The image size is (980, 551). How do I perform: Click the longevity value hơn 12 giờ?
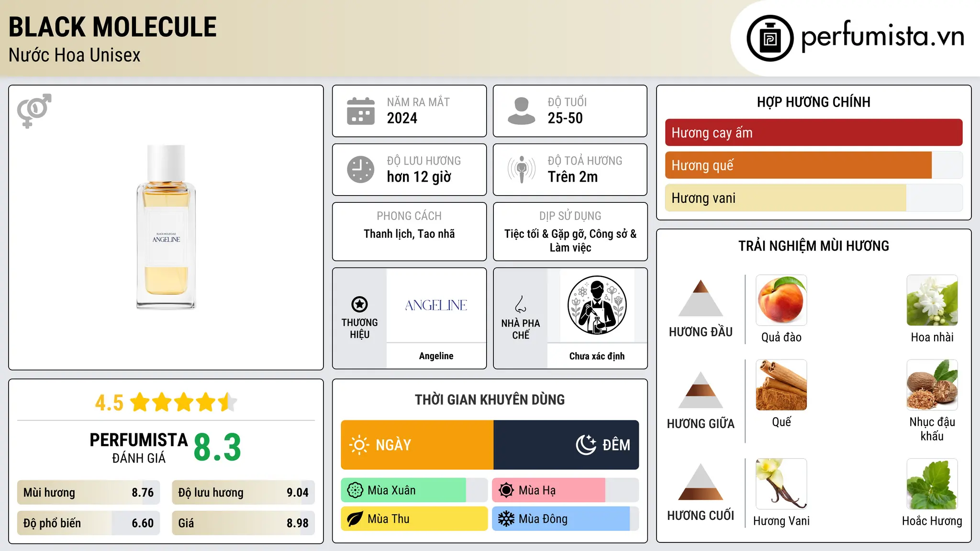point(419,177)
